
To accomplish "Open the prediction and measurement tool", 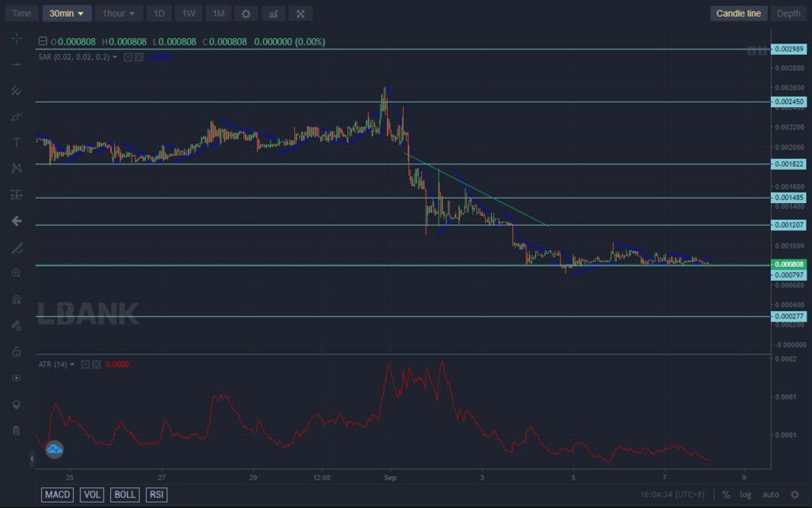I will click(17, 194).
